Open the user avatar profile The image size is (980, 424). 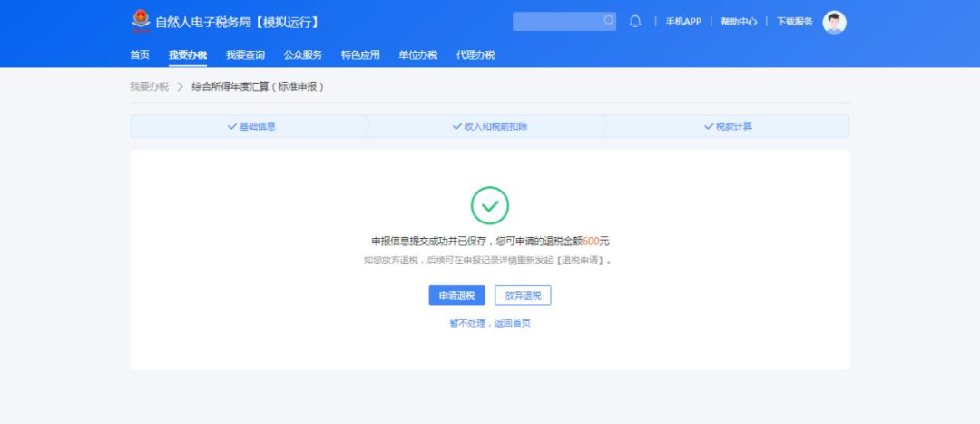(835, 22)
